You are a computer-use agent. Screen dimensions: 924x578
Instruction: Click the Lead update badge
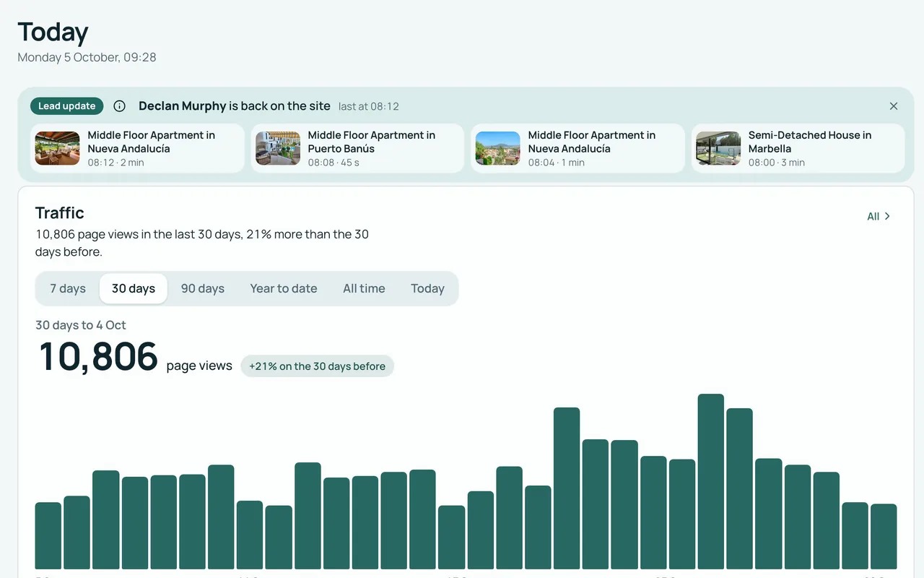(x=67, y=106)
